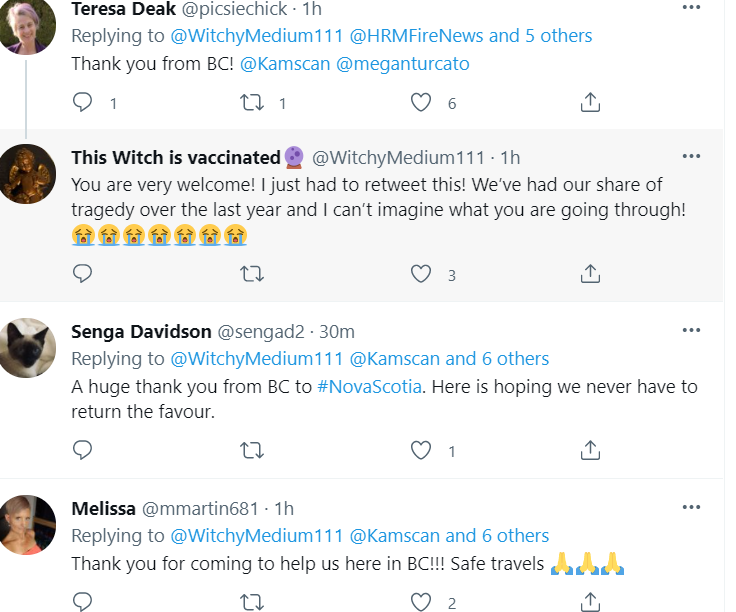Reply to Teresa Deak's tweet
The image size is (736, 612).
pyautogui.click(x=83, y=102)
